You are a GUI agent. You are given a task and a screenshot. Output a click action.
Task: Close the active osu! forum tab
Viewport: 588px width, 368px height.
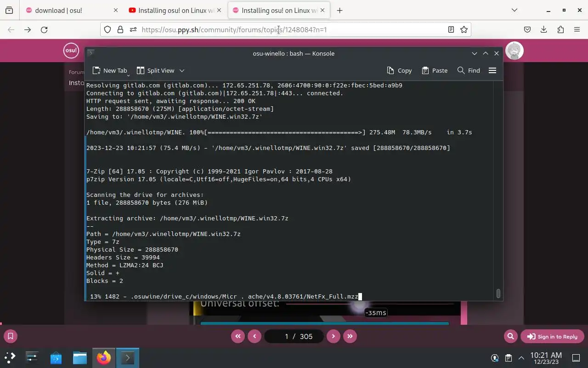(x=322, y=10)
